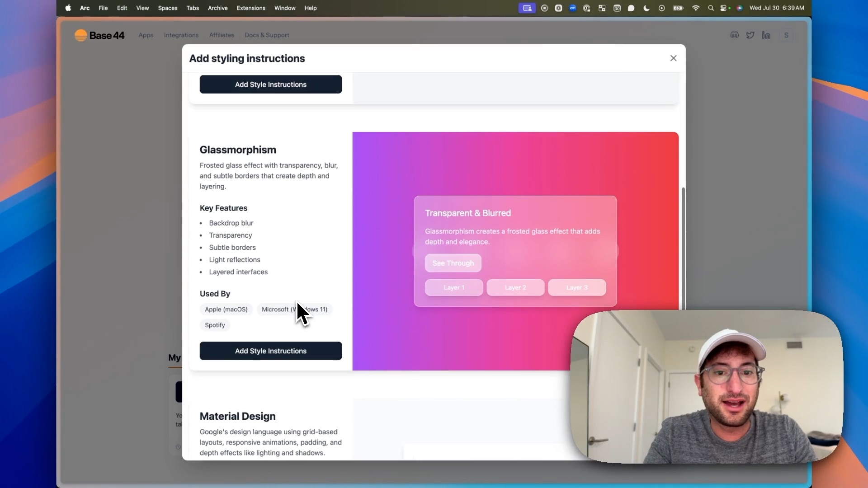Image resolution: width=868 pixels, height=488 pixels.
Task: Click the date and time display
Action: pos(777,8)
